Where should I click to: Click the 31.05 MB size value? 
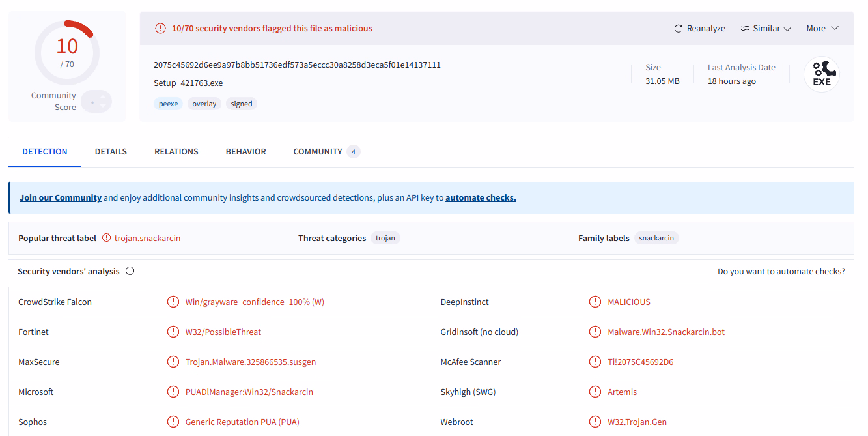[662, 81]
